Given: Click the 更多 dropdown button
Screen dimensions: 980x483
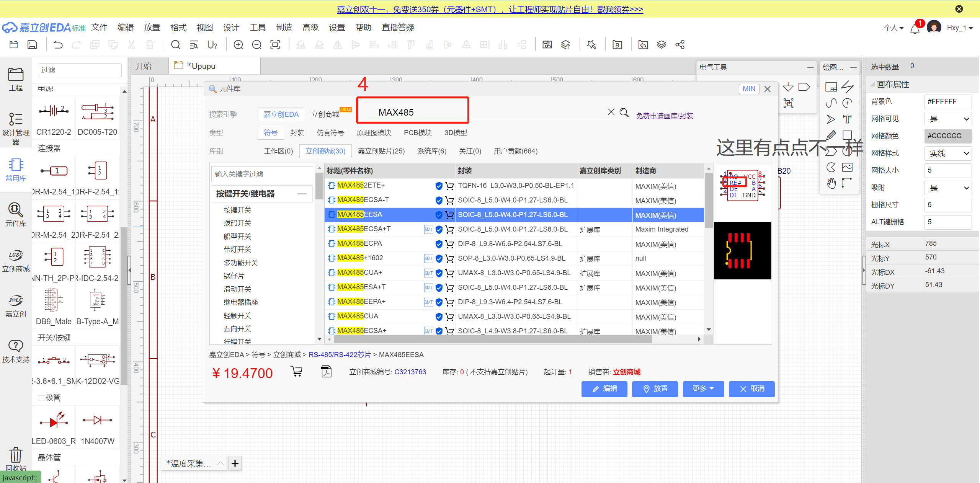Looking at the screenshot, I should tap(703, 389).
